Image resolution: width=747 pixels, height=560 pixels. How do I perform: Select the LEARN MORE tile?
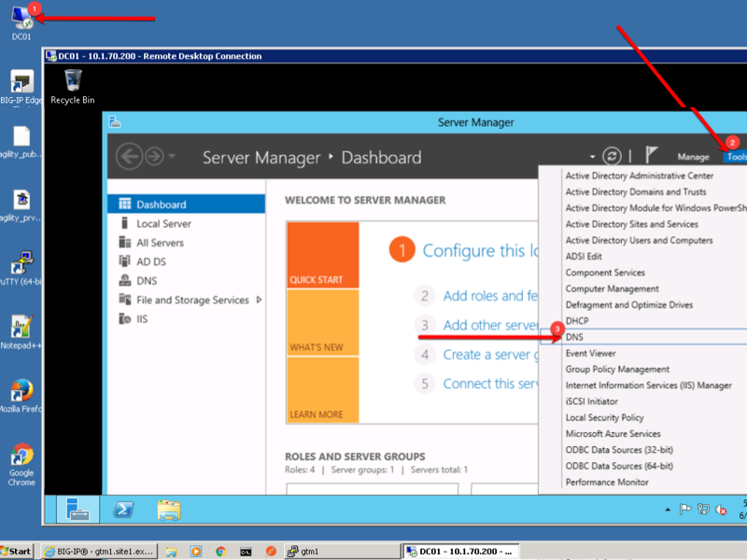(323, 389)
